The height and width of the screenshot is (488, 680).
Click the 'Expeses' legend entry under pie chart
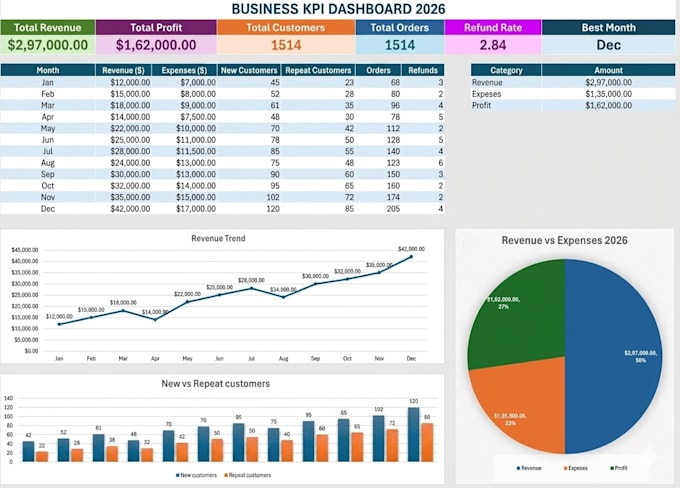click(x=575, y=468)
